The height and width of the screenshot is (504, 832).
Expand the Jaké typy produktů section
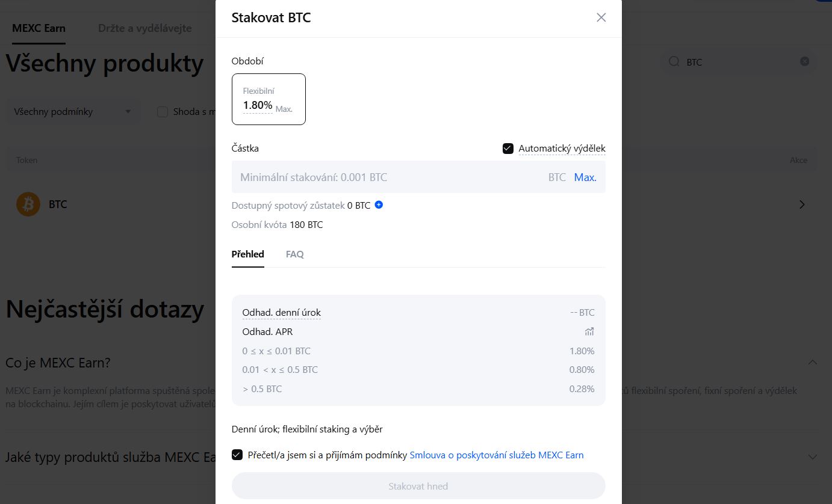coord(813,457)
